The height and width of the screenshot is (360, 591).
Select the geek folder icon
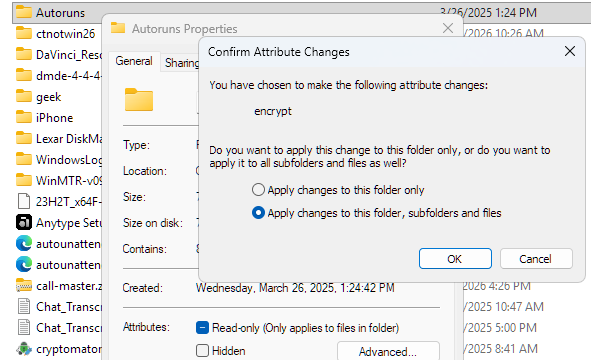click(24, 97)
